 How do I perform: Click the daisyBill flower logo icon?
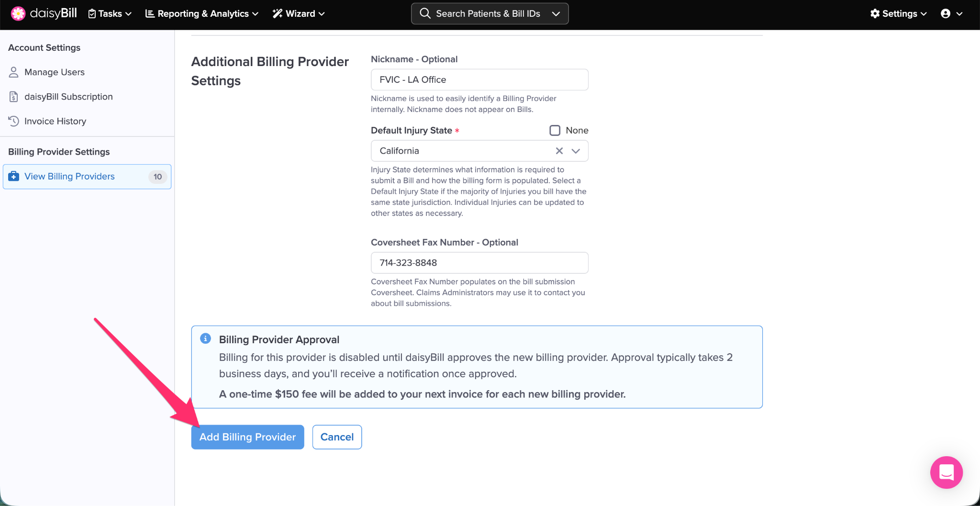18,13
